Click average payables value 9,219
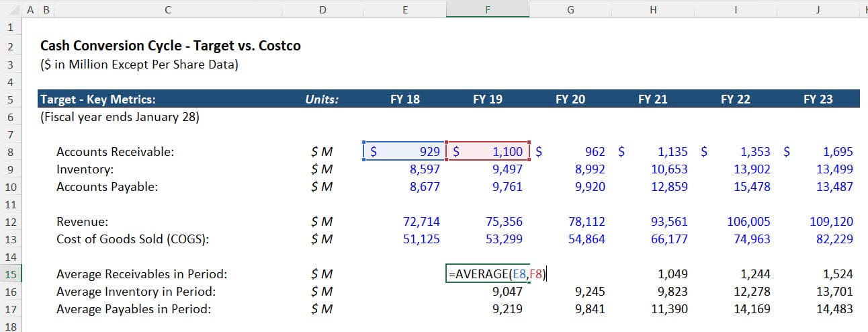 (507, 309)
